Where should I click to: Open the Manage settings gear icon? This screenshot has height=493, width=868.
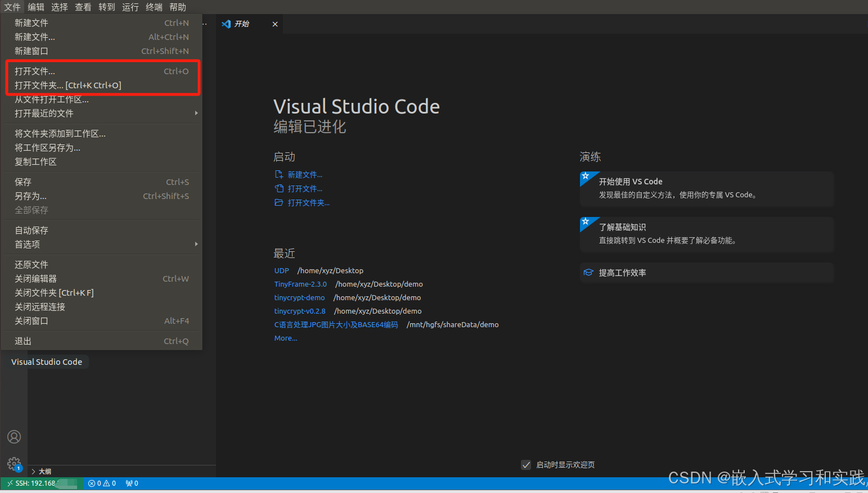tap(14, 464)
